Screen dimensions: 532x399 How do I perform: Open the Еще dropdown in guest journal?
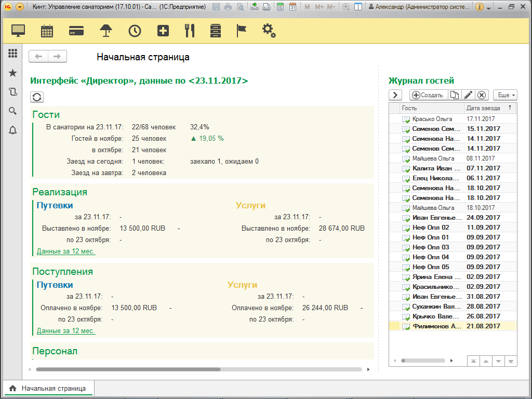[505, 95]
